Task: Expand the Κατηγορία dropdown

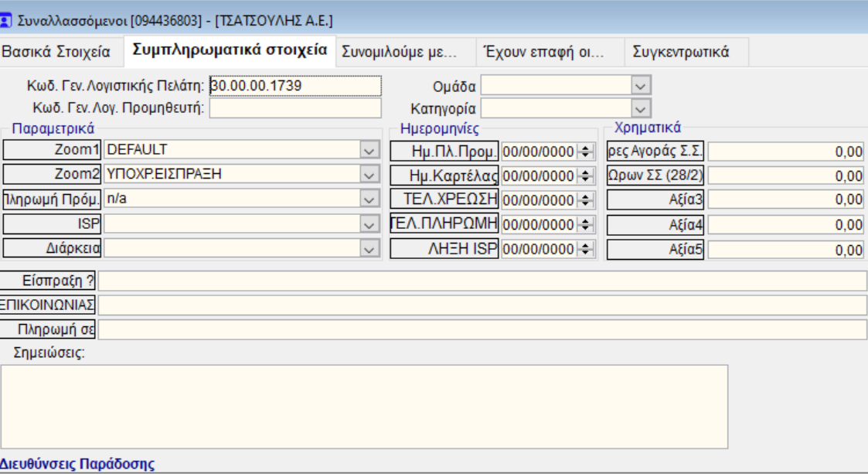Action: pos(641,108)
